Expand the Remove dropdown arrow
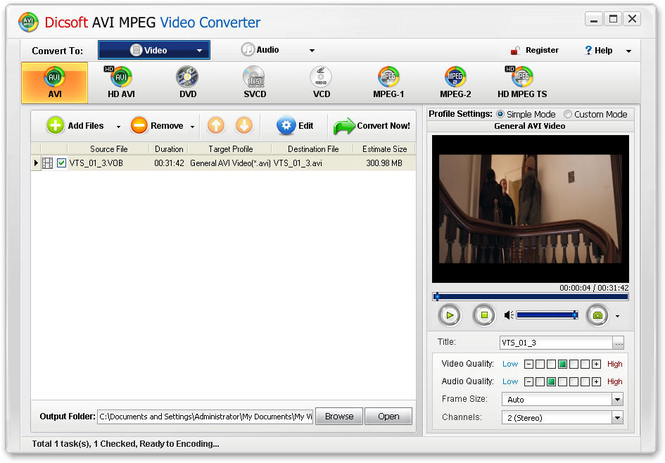The width and height of the screenshot is (665, 463). [x=193, y=126]
